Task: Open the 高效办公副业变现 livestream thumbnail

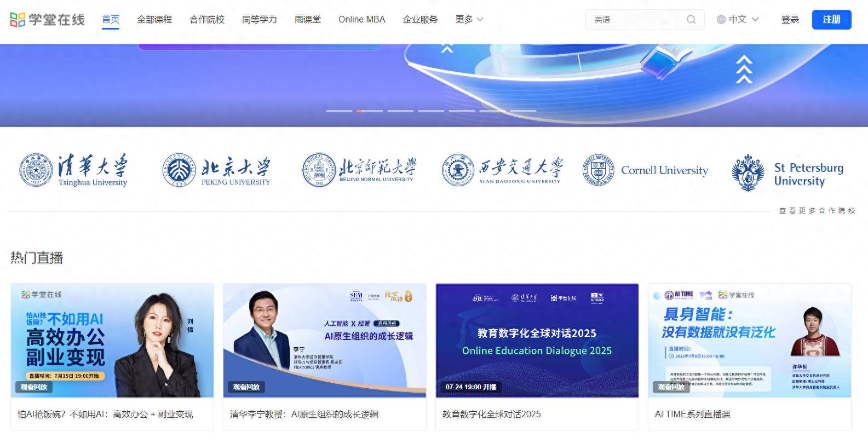Action: pyautogui.click(x=112, y=340)
